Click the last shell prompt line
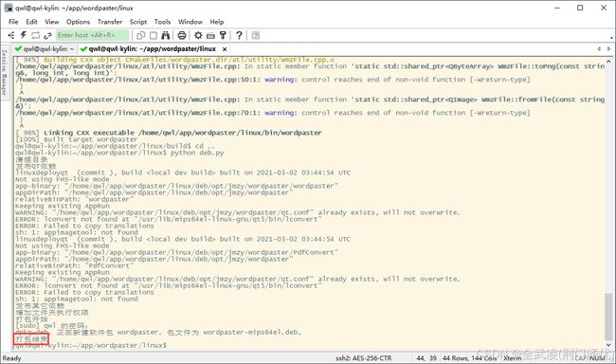This screenshot has width=616, height=364. pos(91,346)
